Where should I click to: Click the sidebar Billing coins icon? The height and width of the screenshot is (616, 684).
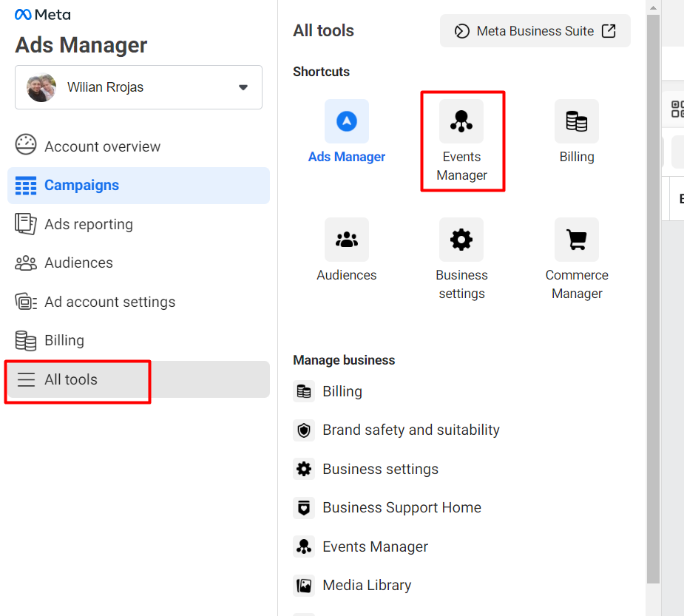point(26,341)
